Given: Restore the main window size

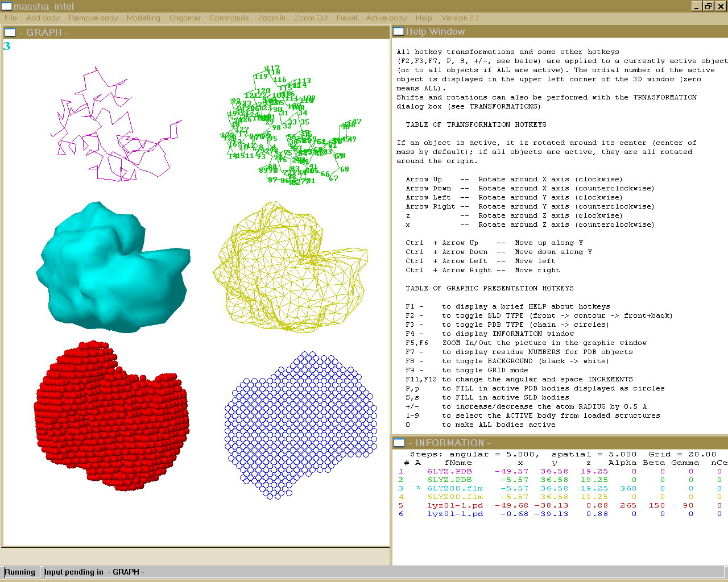Looking at the screenshot, I should click(708, 6).
